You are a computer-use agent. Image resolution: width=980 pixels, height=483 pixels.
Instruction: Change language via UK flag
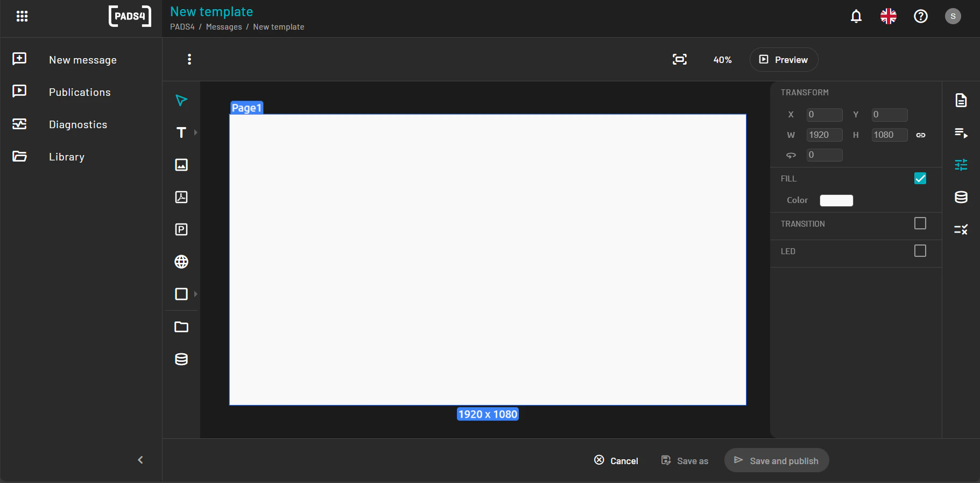point(889,16)
